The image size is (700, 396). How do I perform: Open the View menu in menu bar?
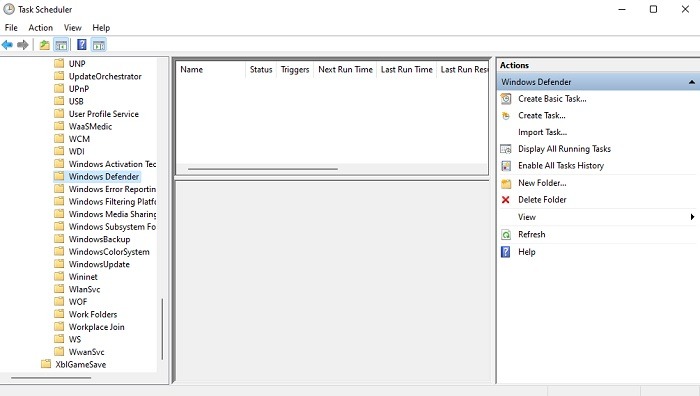point(72,28)
